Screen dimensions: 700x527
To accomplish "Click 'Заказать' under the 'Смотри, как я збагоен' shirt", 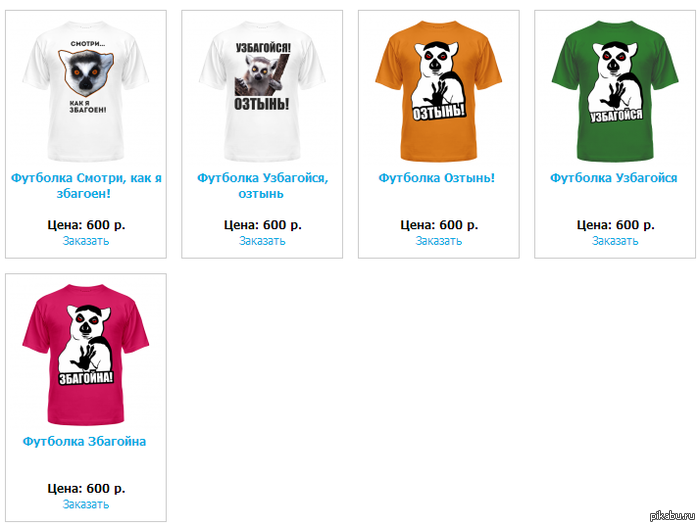I will pos(86,241).
